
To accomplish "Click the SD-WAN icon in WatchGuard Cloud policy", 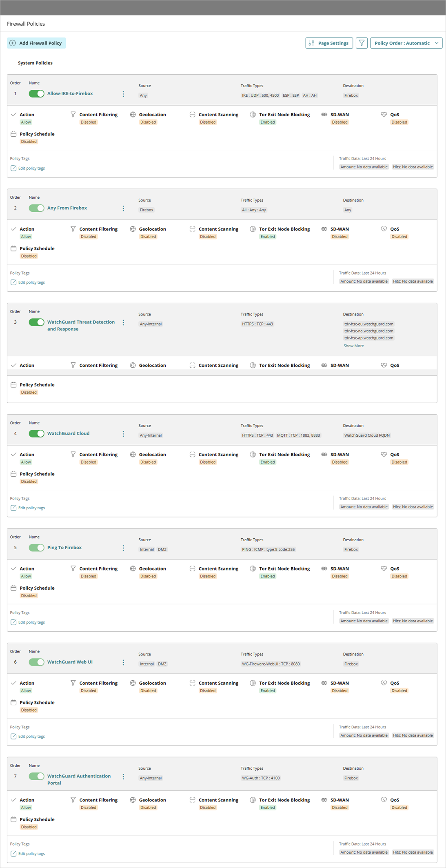I will point(324,454).
